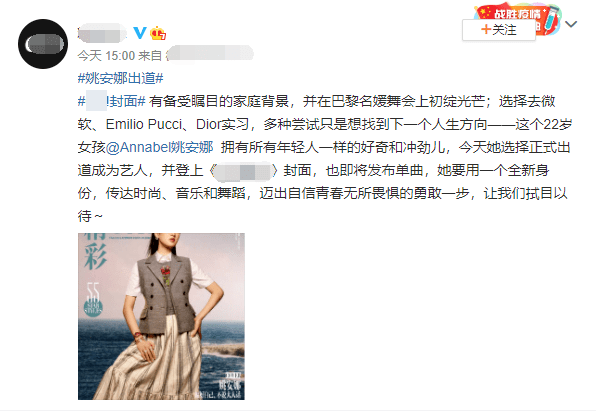This screenshot has height=414, width=596.
Task: Click the syringe icon in epidemic banner
Action: pyautogui.click(x=550, y=19)
